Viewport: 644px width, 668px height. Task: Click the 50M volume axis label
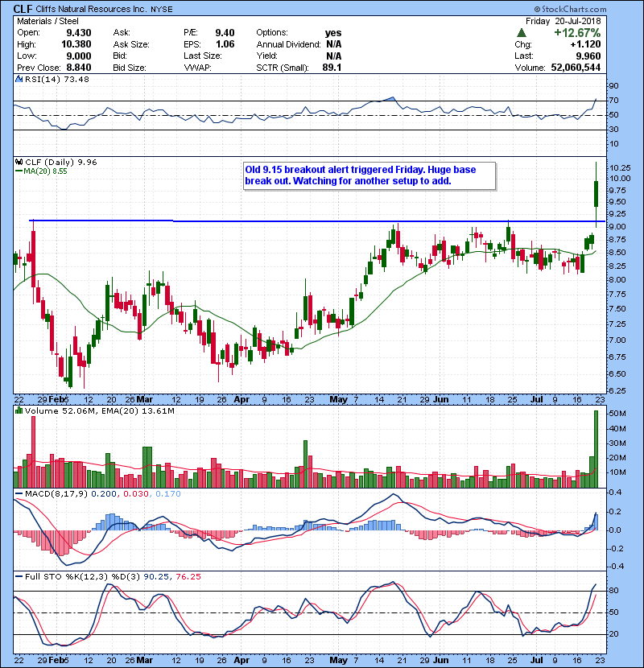(617, 413)
